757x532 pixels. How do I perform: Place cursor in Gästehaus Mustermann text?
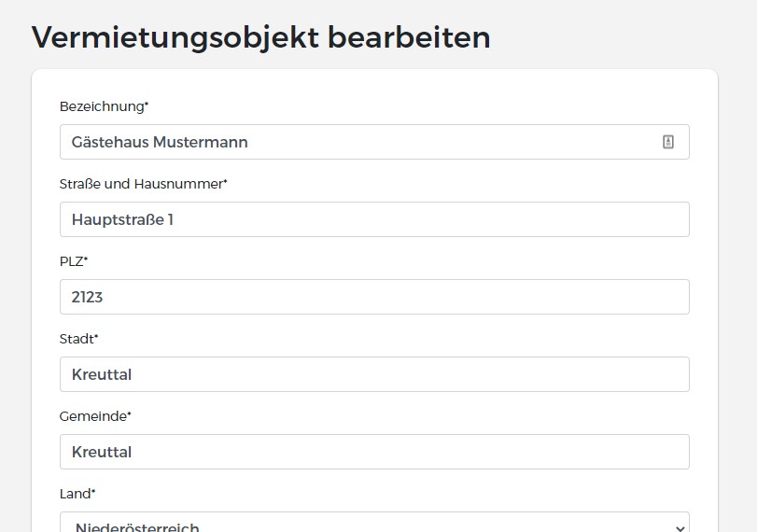click(160, 143)
